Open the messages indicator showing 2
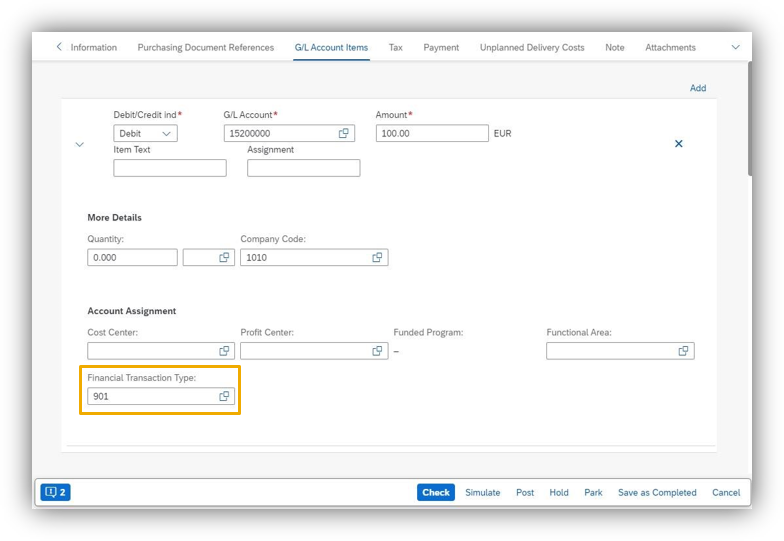This screenshot has height=541, width=784. coord(55,492)
